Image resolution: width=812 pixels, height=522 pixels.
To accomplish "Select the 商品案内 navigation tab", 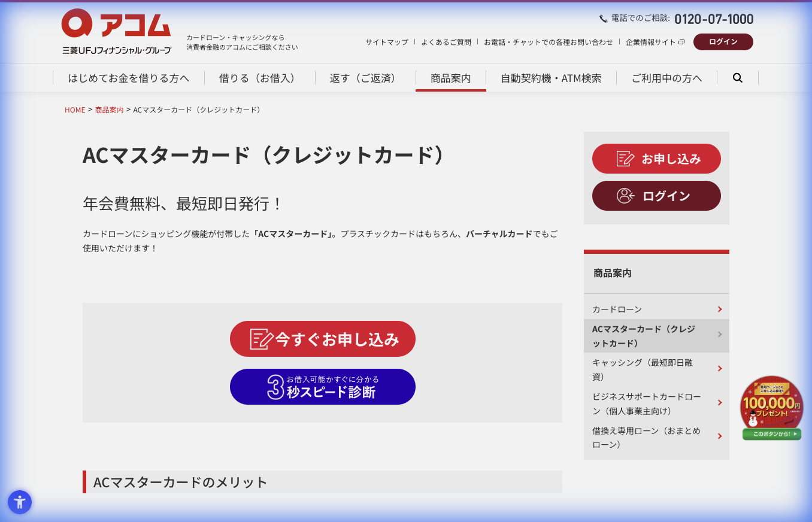I will coord(450,78).
